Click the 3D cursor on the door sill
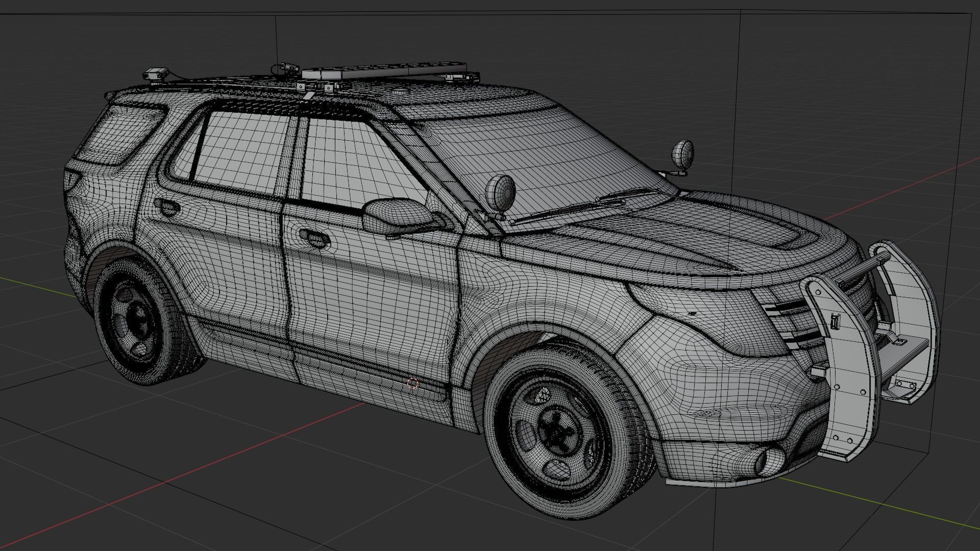The image size is (980, 551). point(413,383)
